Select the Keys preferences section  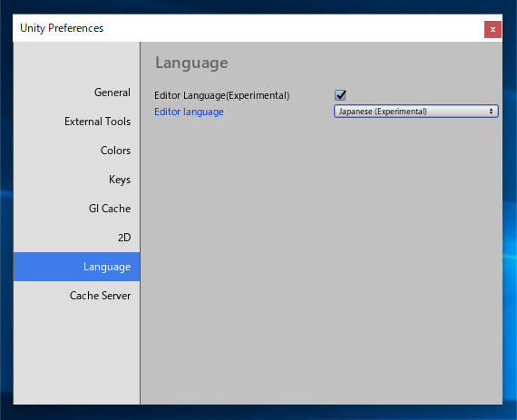(x=76, y=180)
